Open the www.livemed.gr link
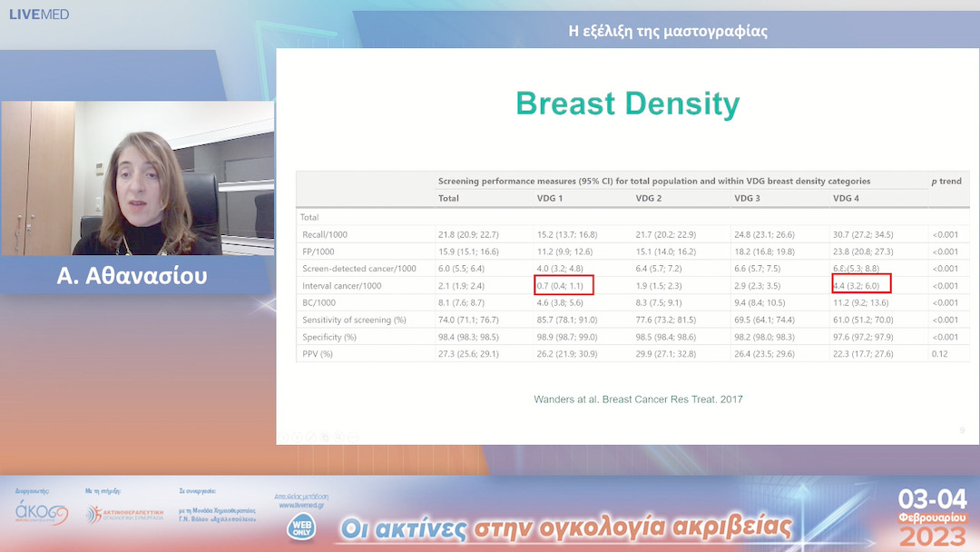 [301, 505]
